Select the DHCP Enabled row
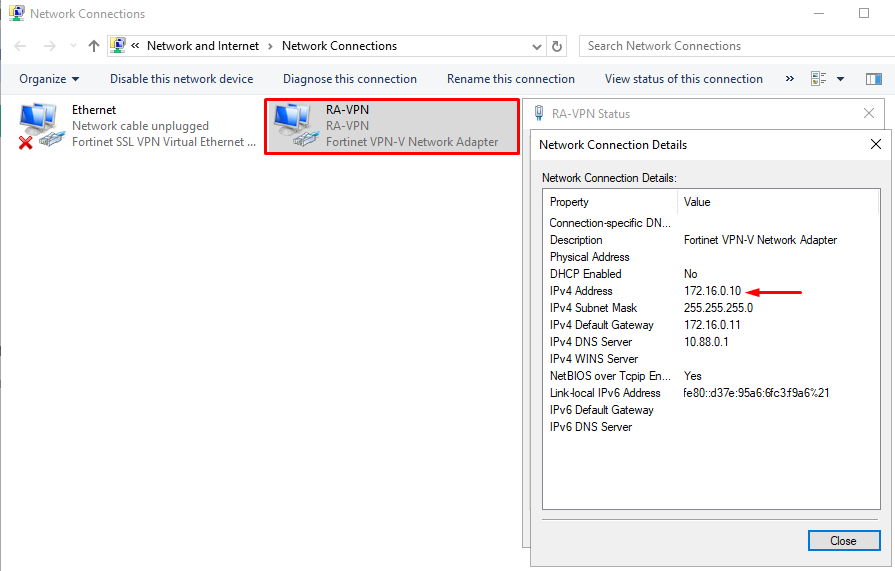This screenshot has width=895, height=571. click(x=711, y=274)
